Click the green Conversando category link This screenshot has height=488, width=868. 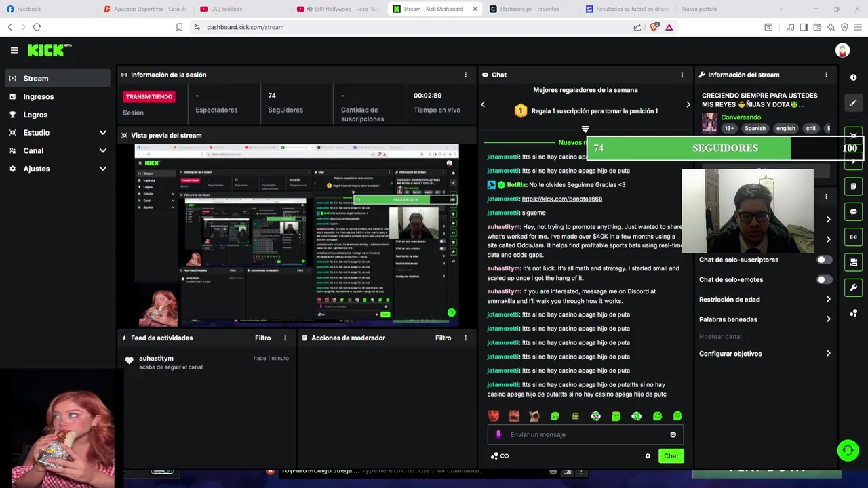pos(741,117)
